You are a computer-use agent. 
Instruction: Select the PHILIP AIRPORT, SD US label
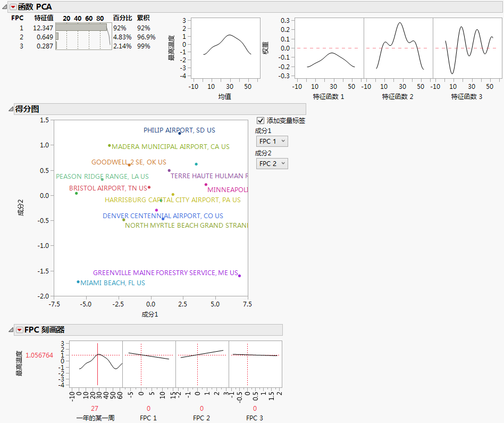[179, 130]
